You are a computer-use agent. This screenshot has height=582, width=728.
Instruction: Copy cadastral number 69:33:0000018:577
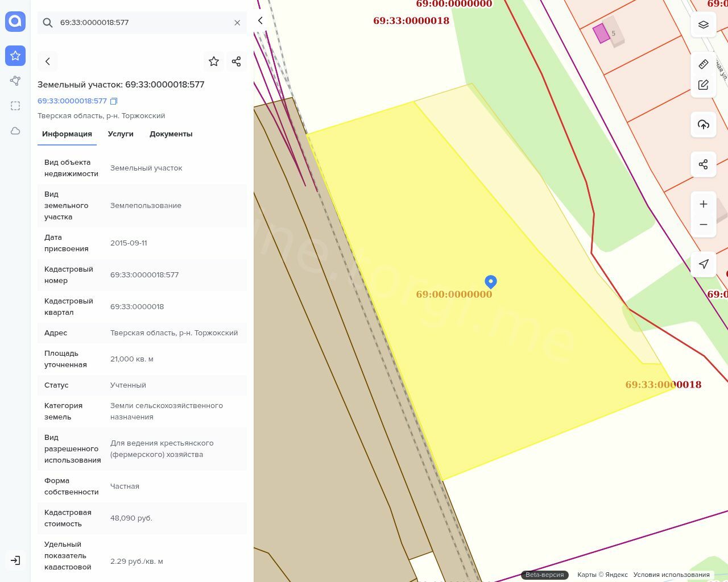pyautogui.click(x=114, y=101)
